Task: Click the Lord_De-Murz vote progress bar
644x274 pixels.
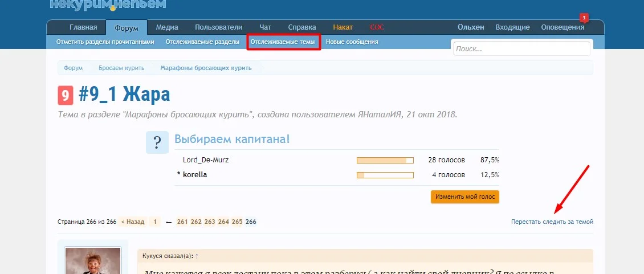Action: [x=385, y=160]
